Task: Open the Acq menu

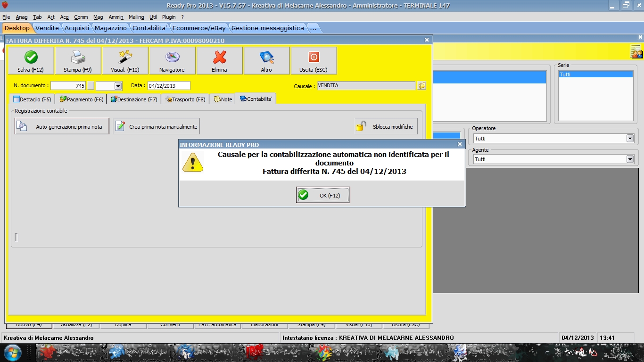Action: click(65, 17)
